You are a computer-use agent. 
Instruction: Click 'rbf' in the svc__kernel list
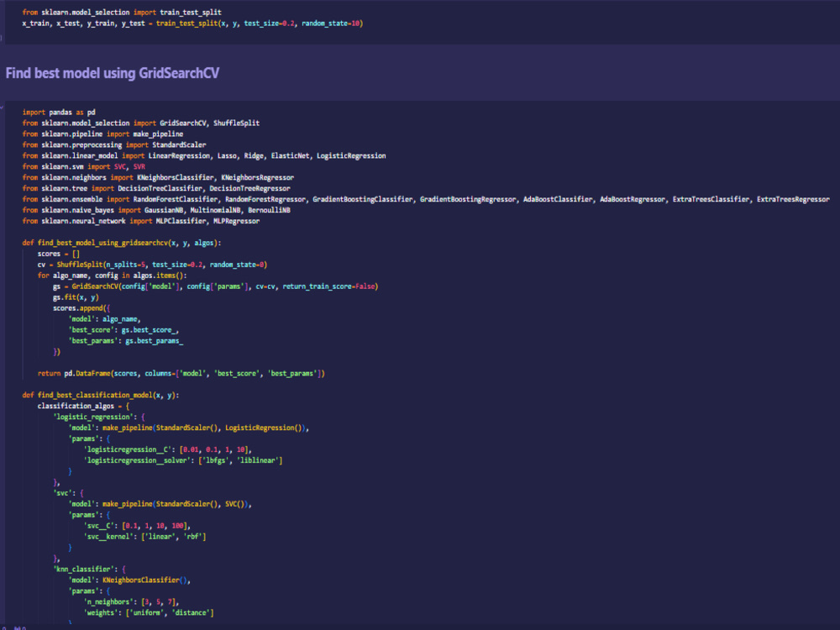pos(192,537)
